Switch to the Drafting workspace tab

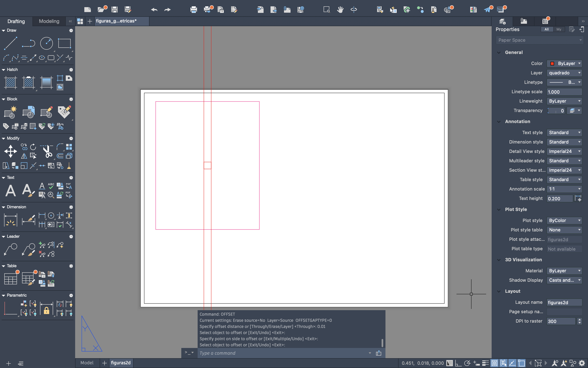(16, 21)
